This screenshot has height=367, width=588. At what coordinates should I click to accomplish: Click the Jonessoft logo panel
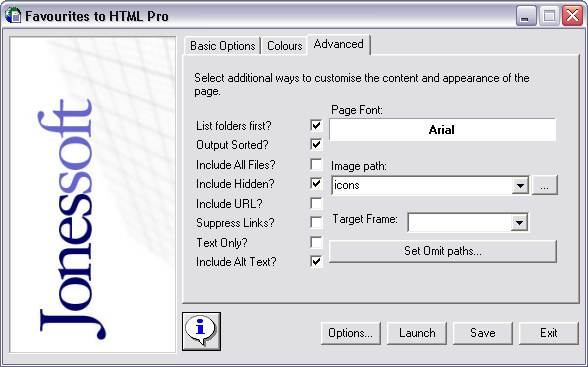point(93,195)
